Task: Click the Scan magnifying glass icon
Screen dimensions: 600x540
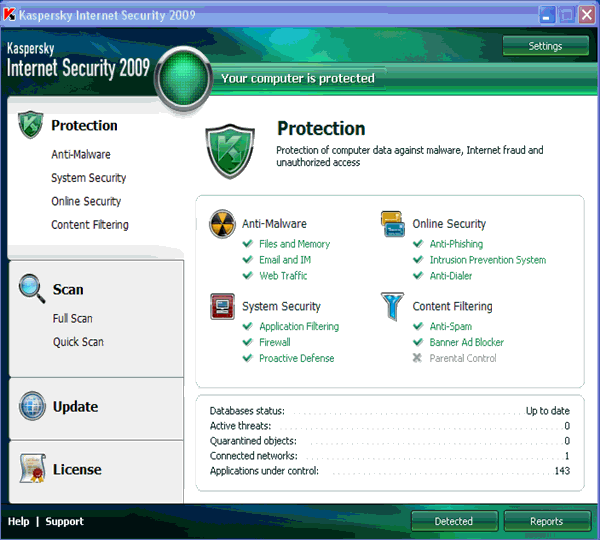Action: click(x=32, y=289)
